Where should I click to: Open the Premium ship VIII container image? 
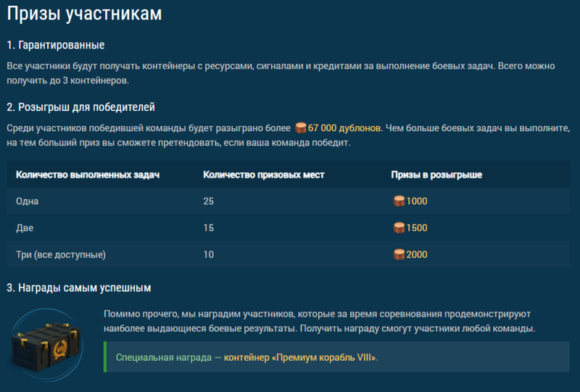point(46,345)
